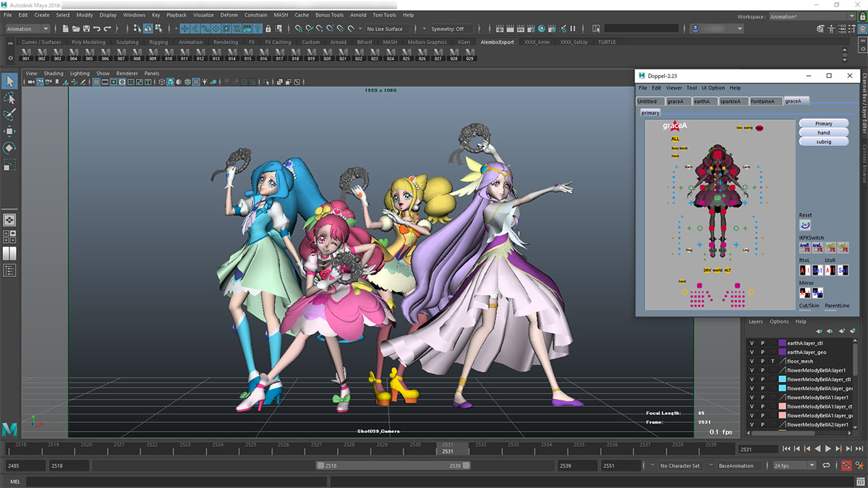Image resolution: width=868 pixels, height=488 pixels.
Task: Click the Primary button in Doppel
Action: coord(824,124)
